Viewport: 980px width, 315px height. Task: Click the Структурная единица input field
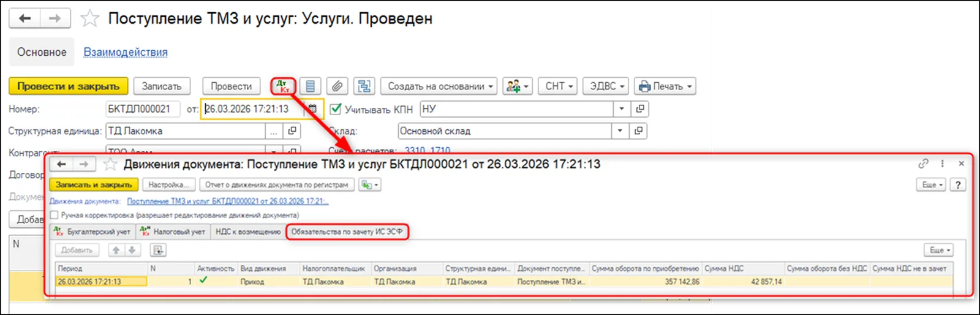click(x=186, y=131)
